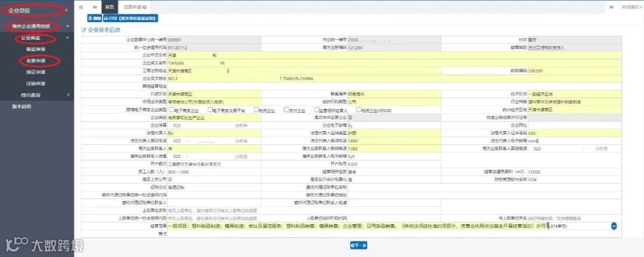Click the 海关注册编码 value 121294
The height and width of the screenshot is (257, 644).
click(x=355, y=48)
